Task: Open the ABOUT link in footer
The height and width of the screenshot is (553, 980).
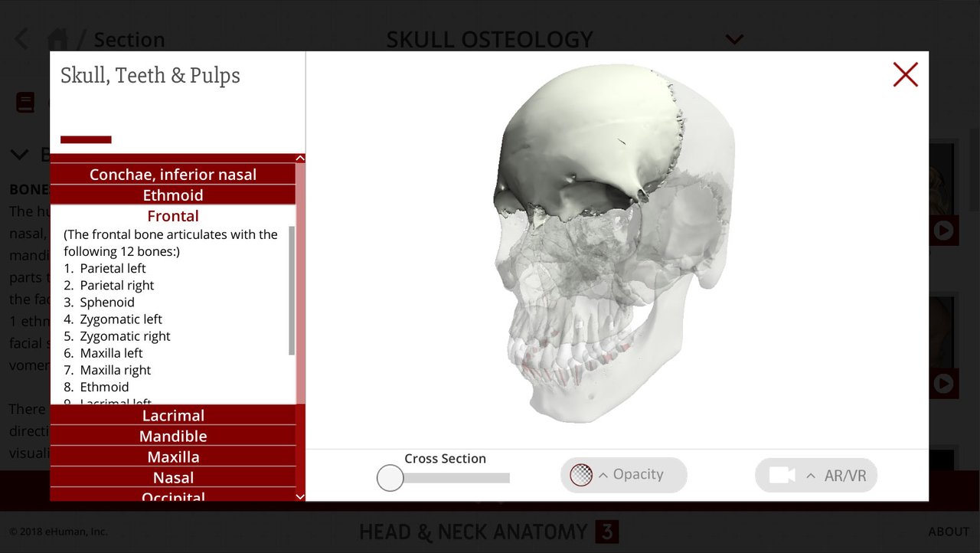Action: click(949, 532)
